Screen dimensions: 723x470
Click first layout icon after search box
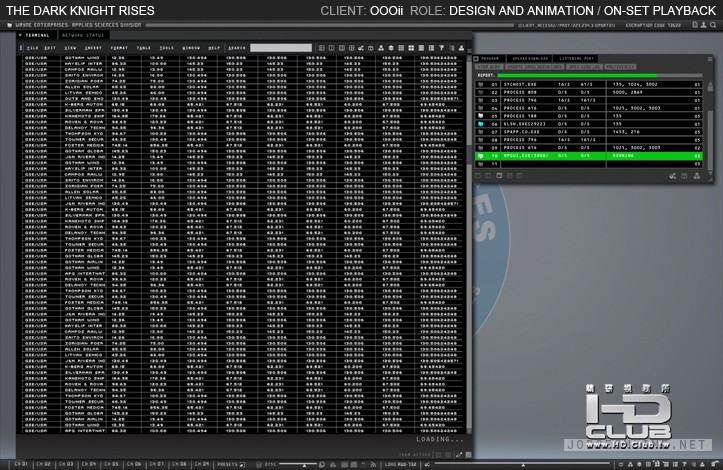point(321,48)
